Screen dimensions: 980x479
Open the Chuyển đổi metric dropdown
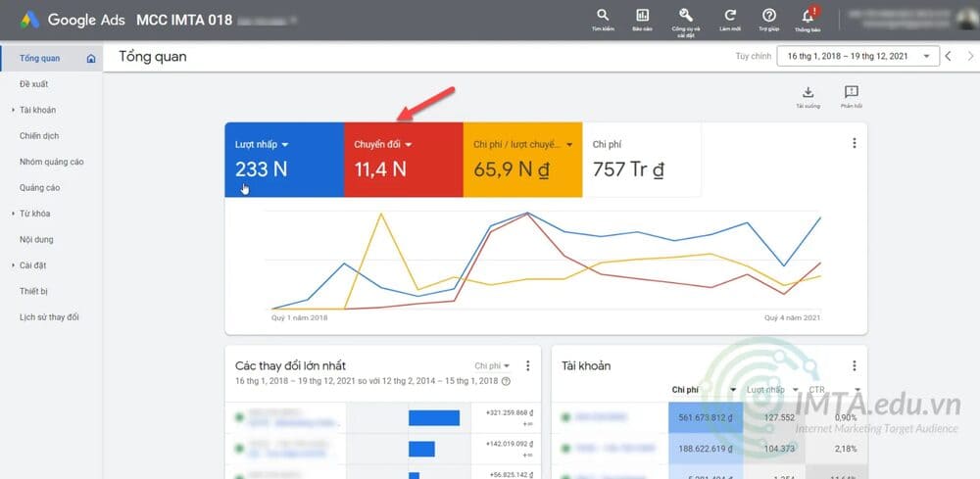(409, 144)
